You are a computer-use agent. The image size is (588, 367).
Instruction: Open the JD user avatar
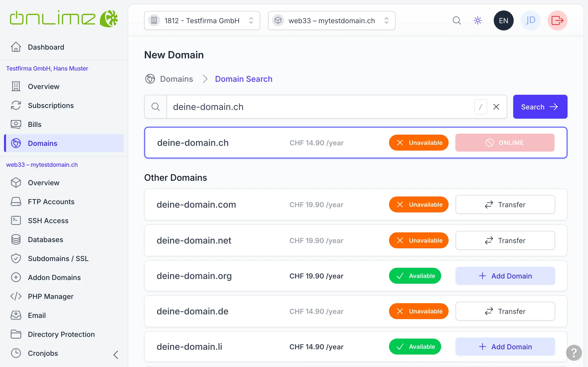[530, 20]
